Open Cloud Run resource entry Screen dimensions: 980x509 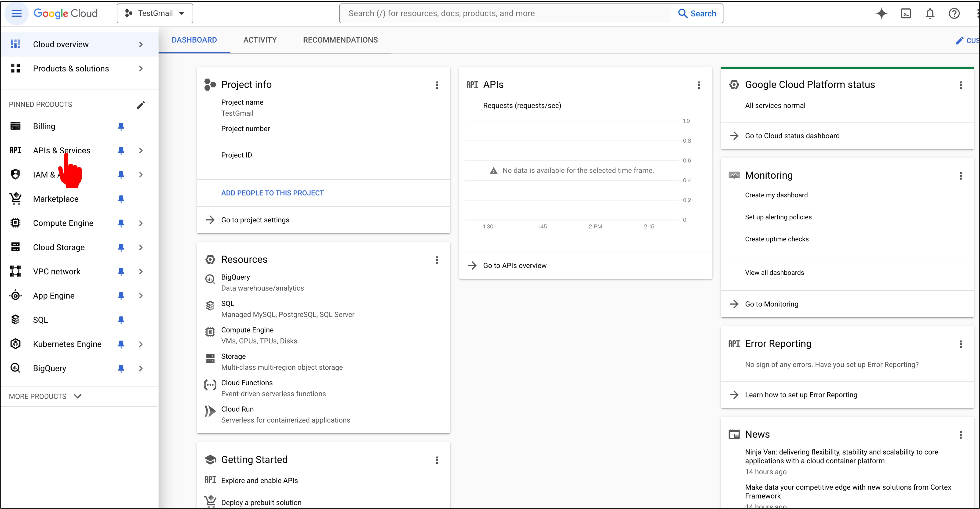coord(237,409)
